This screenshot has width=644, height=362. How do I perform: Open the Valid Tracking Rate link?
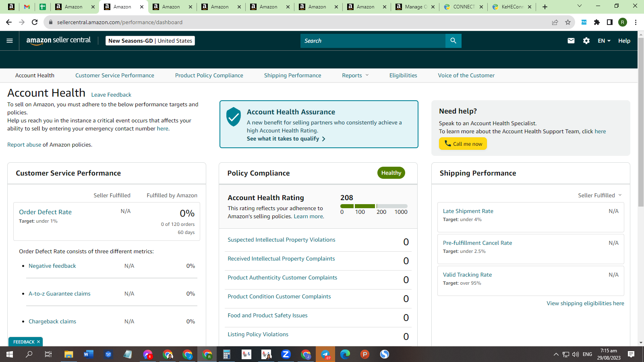tap(467, 275)
